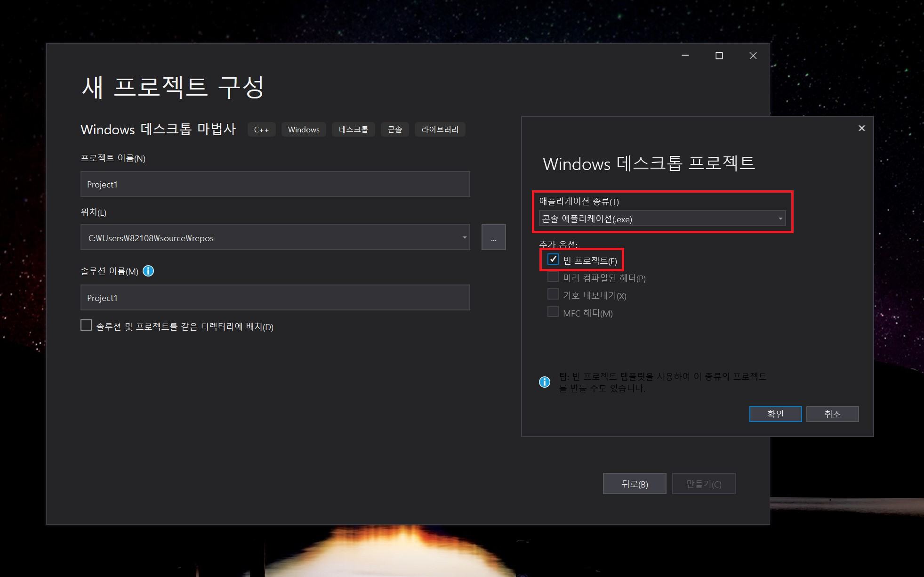This screenshot has width=924, height=577.
Task: Enable same directory placement checkbox
Action: (x=86, y=325)
